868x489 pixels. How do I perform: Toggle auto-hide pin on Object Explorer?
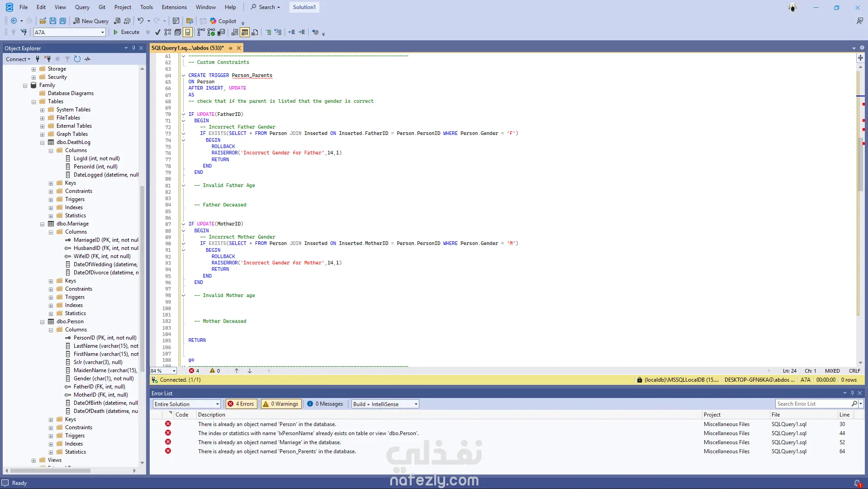pyautogui.click(x=133, y=48)
